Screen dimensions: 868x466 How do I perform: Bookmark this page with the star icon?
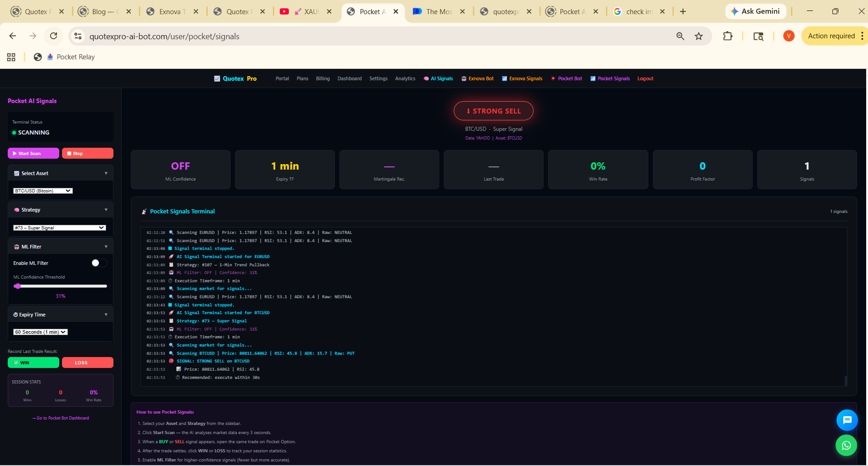[x=699, y=36]
